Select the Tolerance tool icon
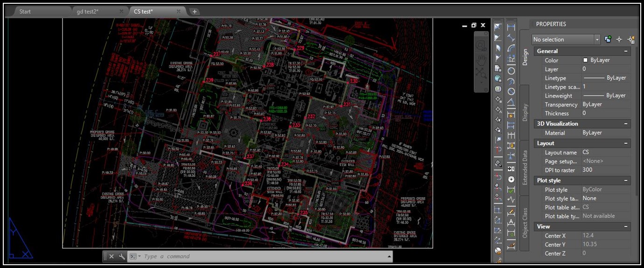The height and width of the screenshot is (268, 644). pyautogui.click(x=511, y=169)
